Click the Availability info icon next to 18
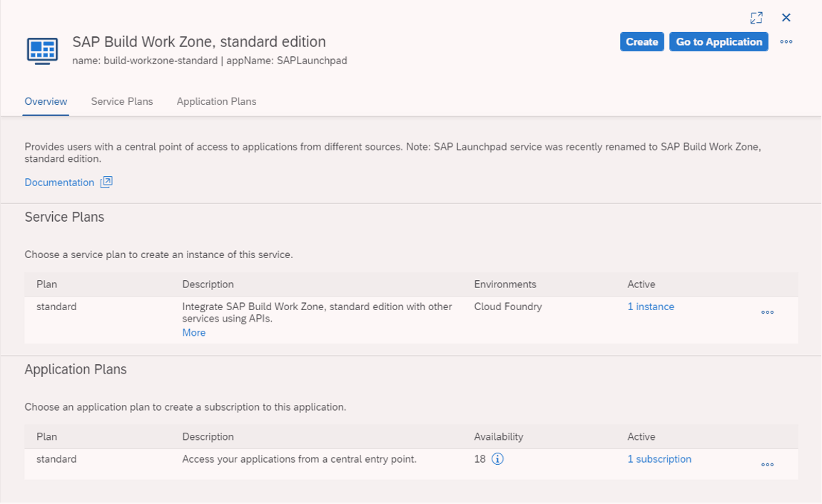The width and height of the screenshot is (822, 504). 498,459
